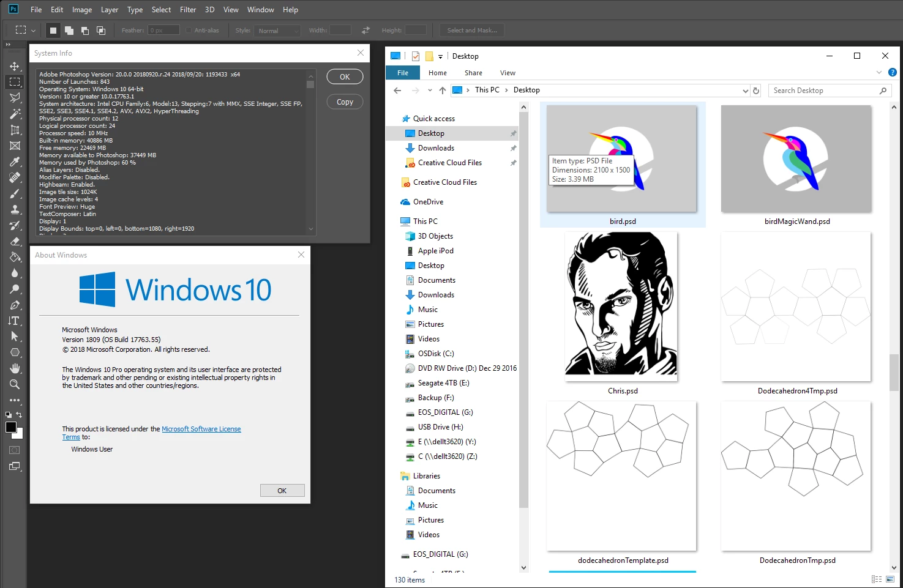Open Explorer recent locations dropdown arrow
903x588 pixels.
click(x=430, y=91)
